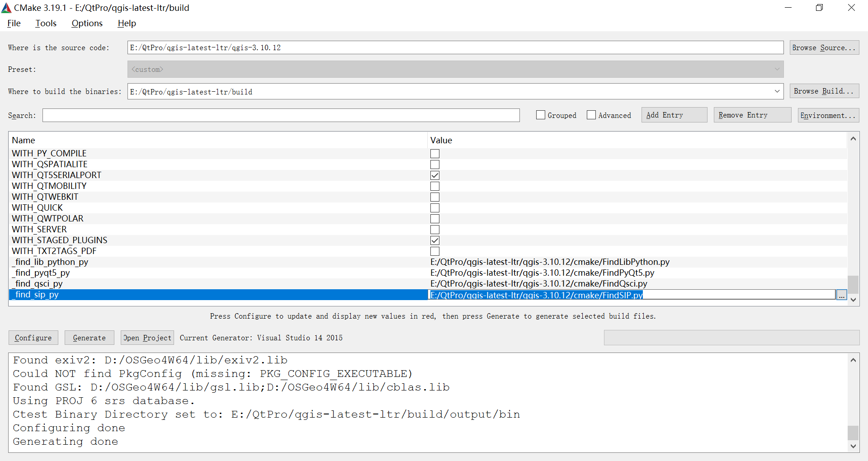Click the 'Ctest Binary Directory' log line
The width and height of the screenshot is (868, 461).
(266, 414)
